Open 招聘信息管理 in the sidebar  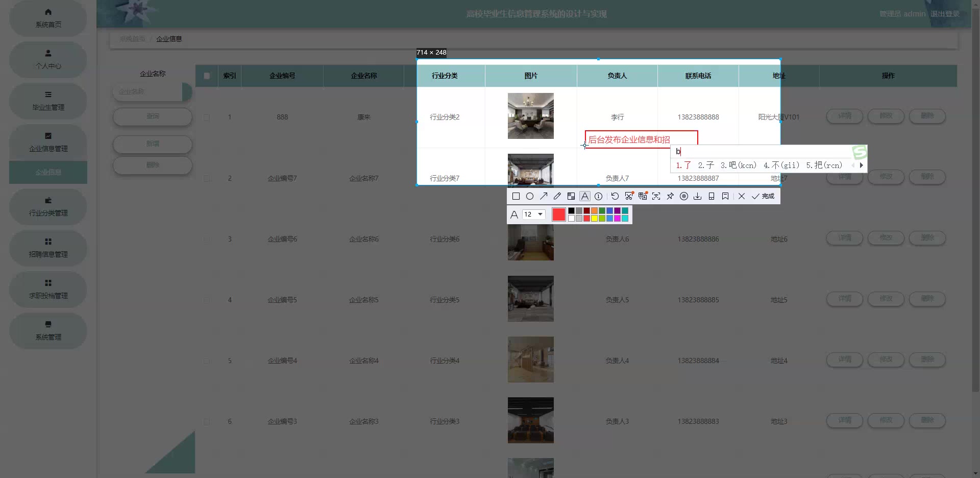[48, 248]
